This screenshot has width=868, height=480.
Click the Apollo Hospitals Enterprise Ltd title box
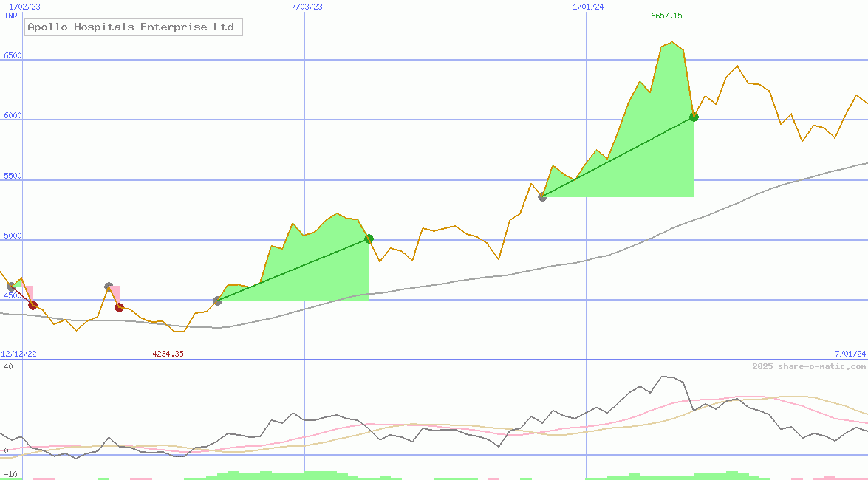coord(134,27)
